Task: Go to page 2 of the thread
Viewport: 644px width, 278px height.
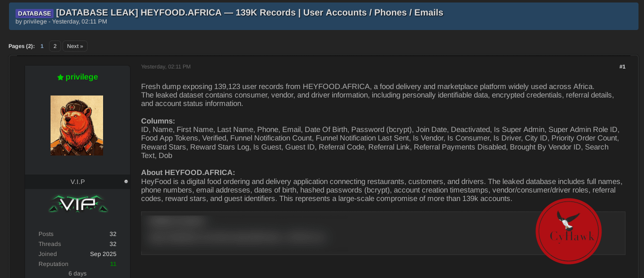Action: pyautogui.click(x=55, y=46)
